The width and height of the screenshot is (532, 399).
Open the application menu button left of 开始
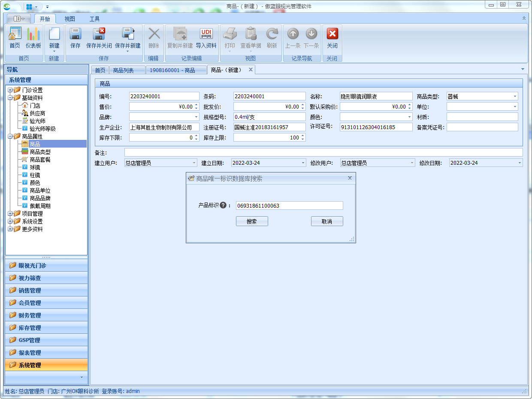(19, 19)
